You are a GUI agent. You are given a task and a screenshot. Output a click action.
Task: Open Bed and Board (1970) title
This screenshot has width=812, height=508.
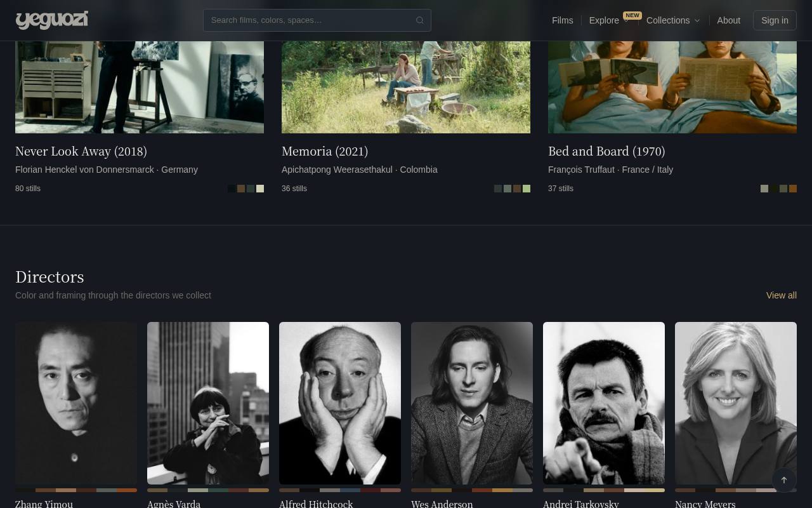(x=606, y=151)
